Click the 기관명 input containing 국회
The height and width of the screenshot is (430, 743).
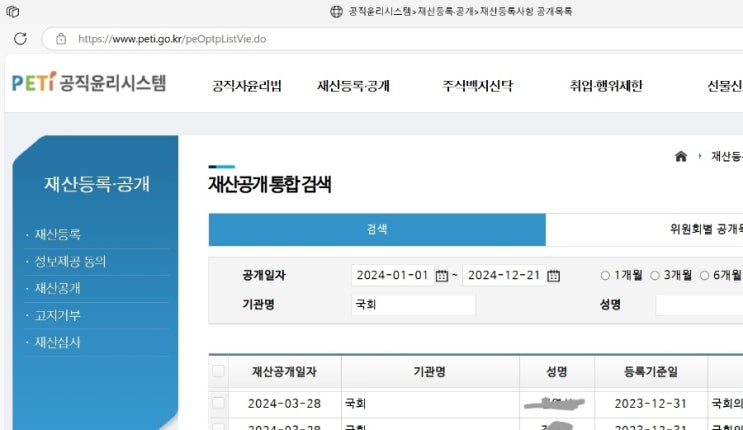tap(413, 305)
